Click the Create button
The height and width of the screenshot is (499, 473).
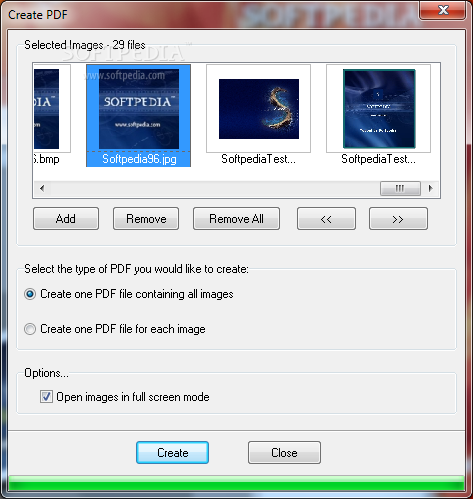click(173, 453)
